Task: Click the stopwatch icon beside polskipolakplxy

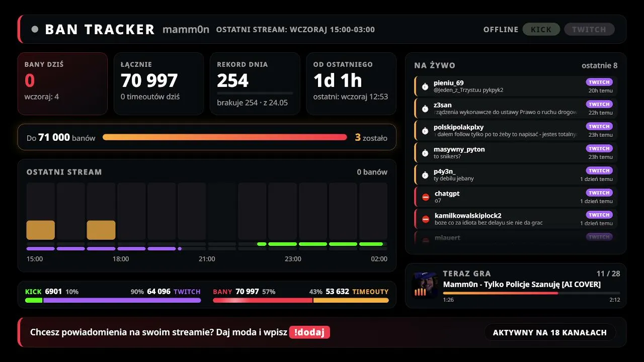Action: (x=425, y=131)
